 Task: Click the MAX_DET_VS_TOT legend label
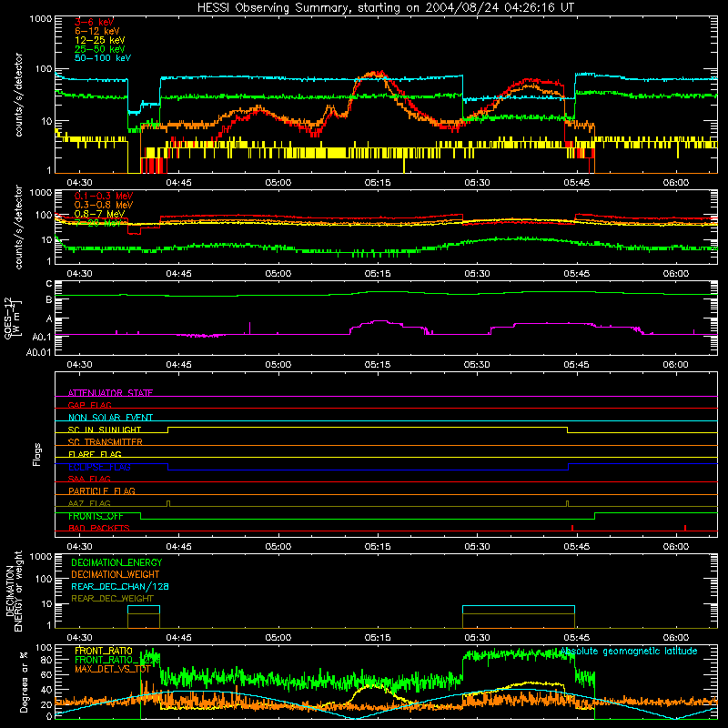112,669
